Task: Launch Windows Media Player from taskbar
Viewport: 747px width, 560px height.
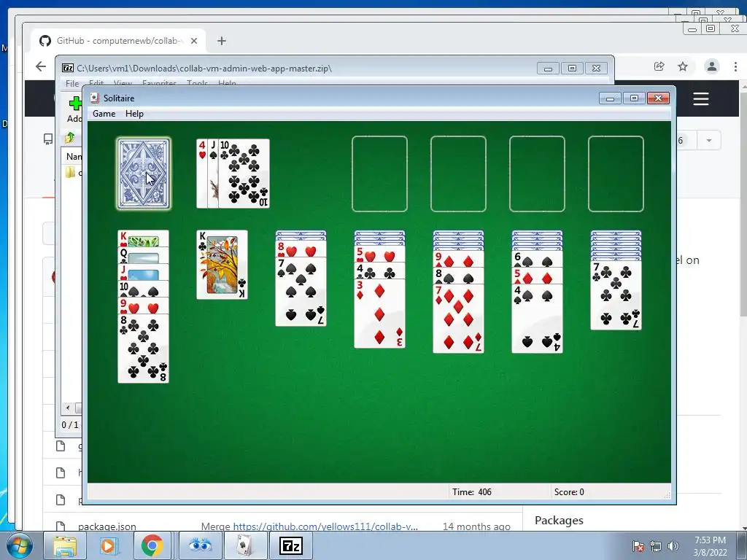Action: point(108,545)
